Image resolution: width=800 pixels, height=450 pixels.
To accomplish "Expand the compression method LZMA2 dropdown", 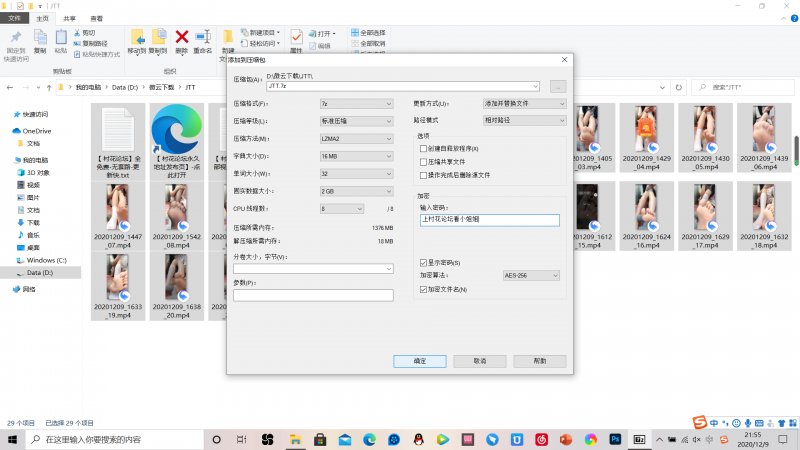I will pos(356,138).
